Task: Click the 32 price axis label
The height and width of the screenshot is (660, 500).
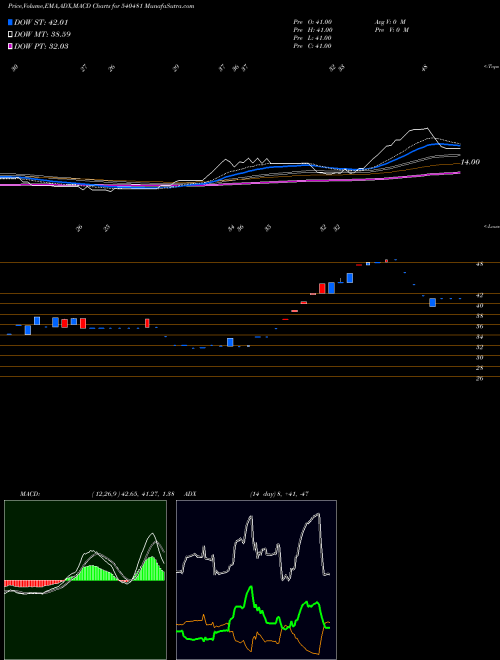Action: tap(479, 347)
